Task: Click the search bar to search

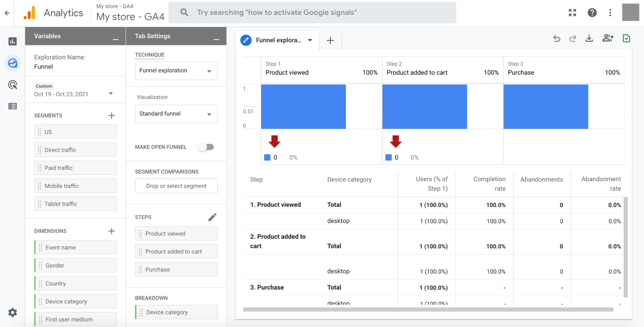Action: coord(312,13)
